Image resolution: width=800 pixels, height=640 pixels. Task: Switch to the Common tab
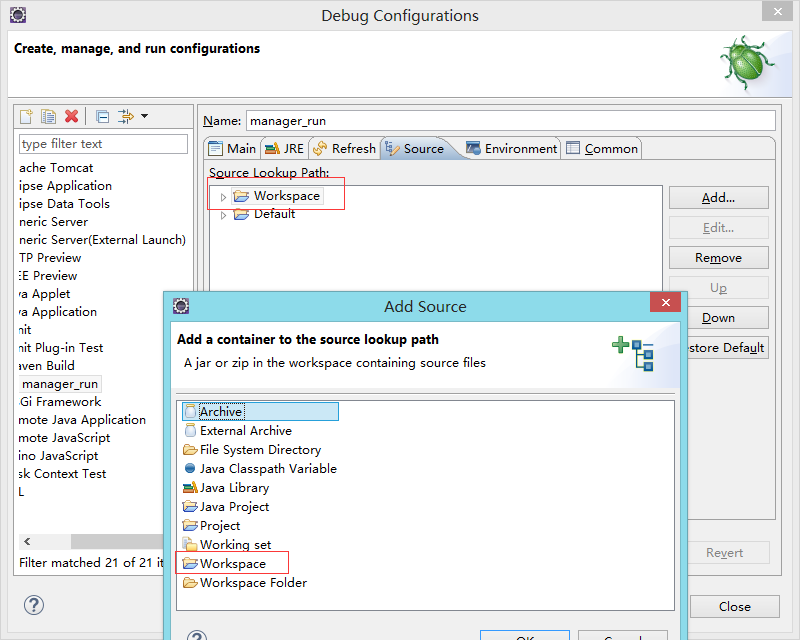pos(602,149)
